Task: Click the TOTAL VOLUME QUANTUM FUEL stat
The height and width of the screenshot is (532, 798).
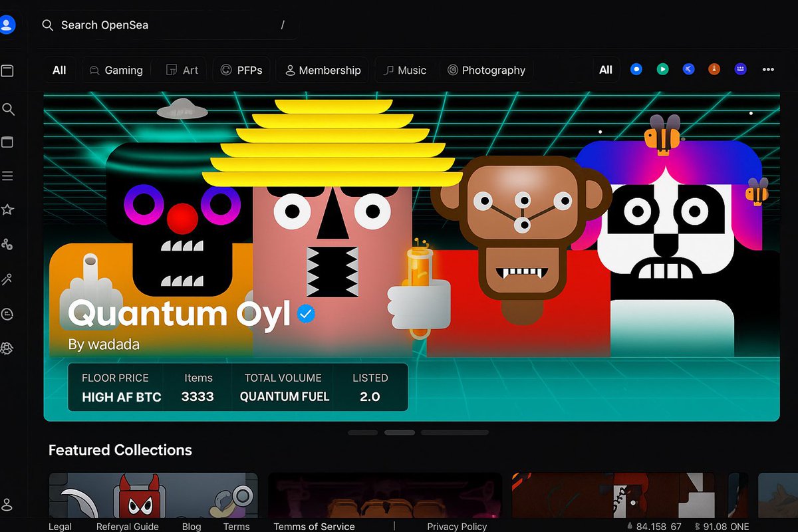Action: (284, 388)
